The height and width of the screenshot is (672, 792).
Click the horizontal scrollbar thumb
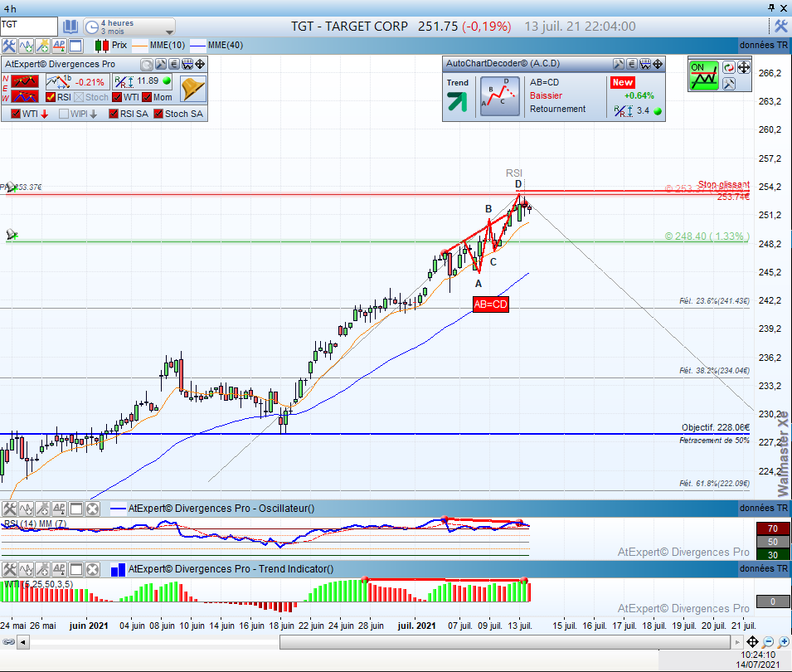(x=504, y=642)
